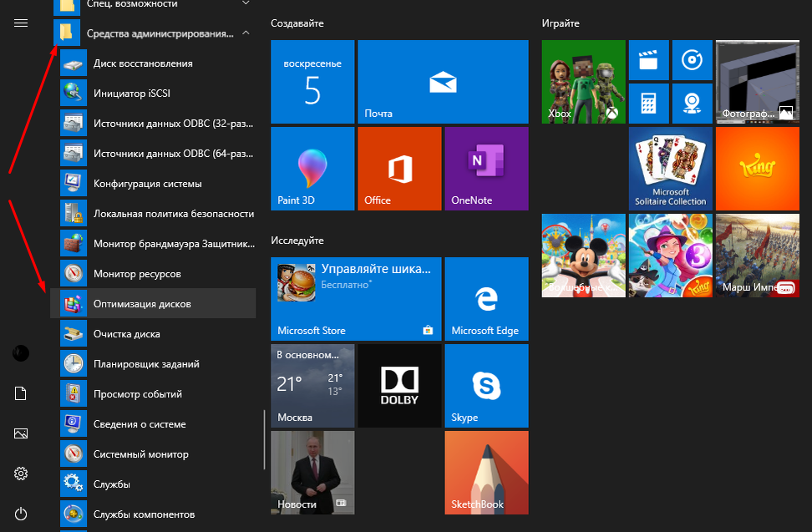The height and width of the screenshot is (532, 812).
Task: Click the Играйте group header
Action: pos(561,23)
